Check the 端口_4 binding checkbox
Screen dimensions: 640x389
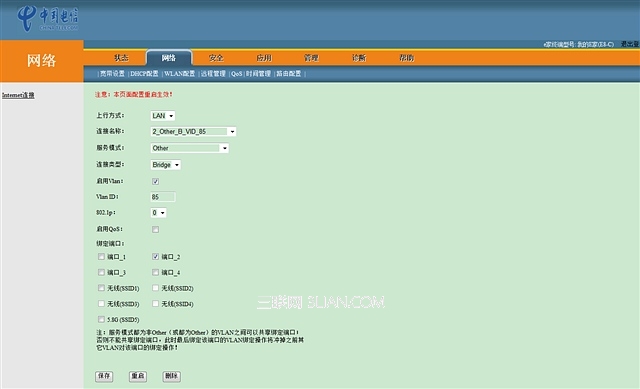pyautogui.click(x=156, y=272)
